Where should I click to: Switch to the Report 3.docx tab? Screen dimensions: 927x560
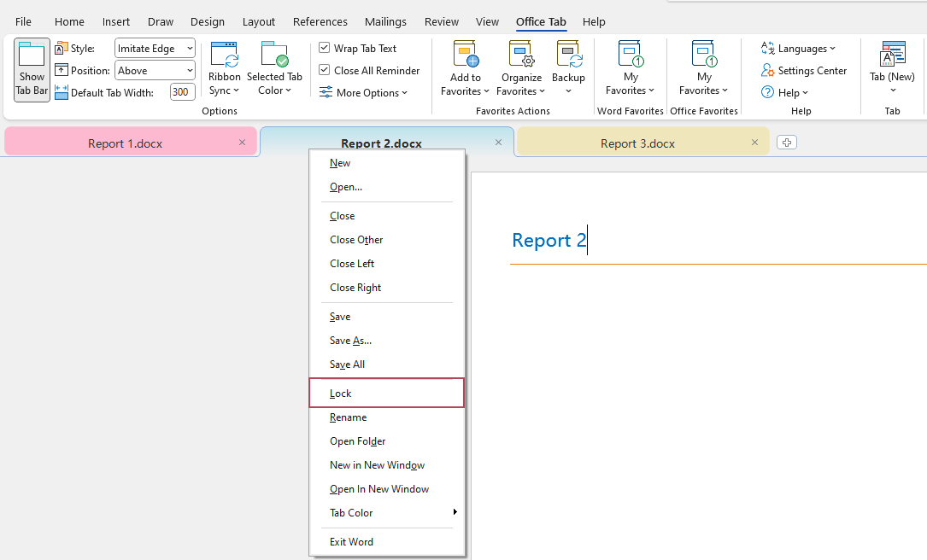tap(637, 143)
